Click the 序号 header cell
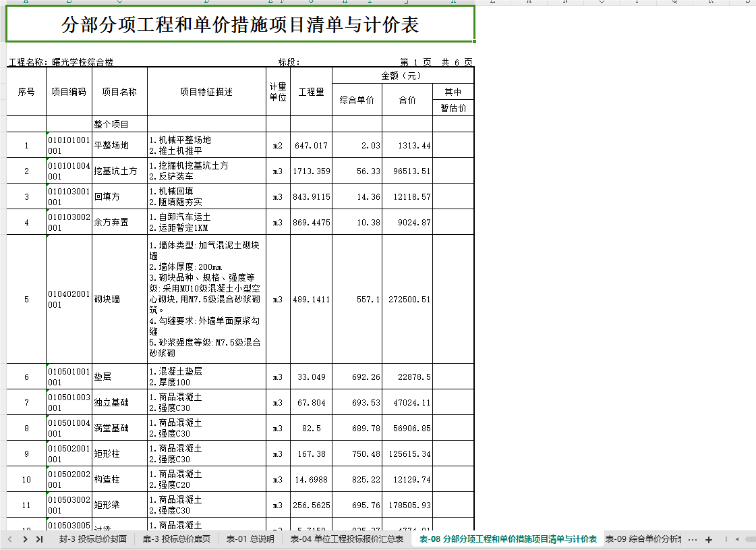 click(26, 92)
